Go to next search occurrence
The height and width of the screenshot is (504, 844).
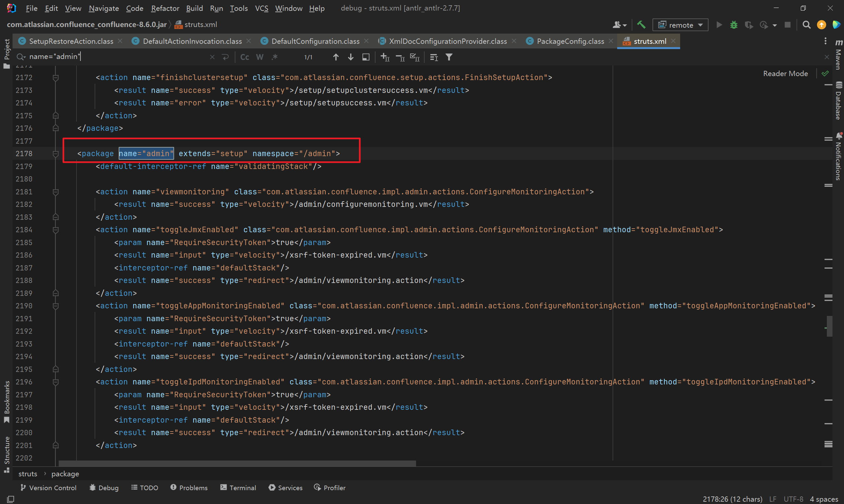(x=351, y=57)
